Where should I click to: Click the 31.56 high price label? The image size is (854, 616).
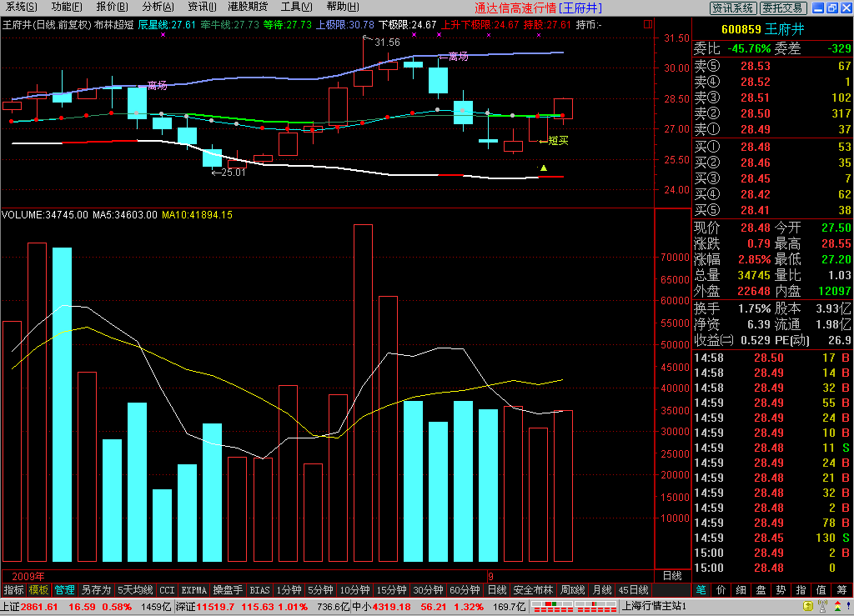click(x=387, y=43)
